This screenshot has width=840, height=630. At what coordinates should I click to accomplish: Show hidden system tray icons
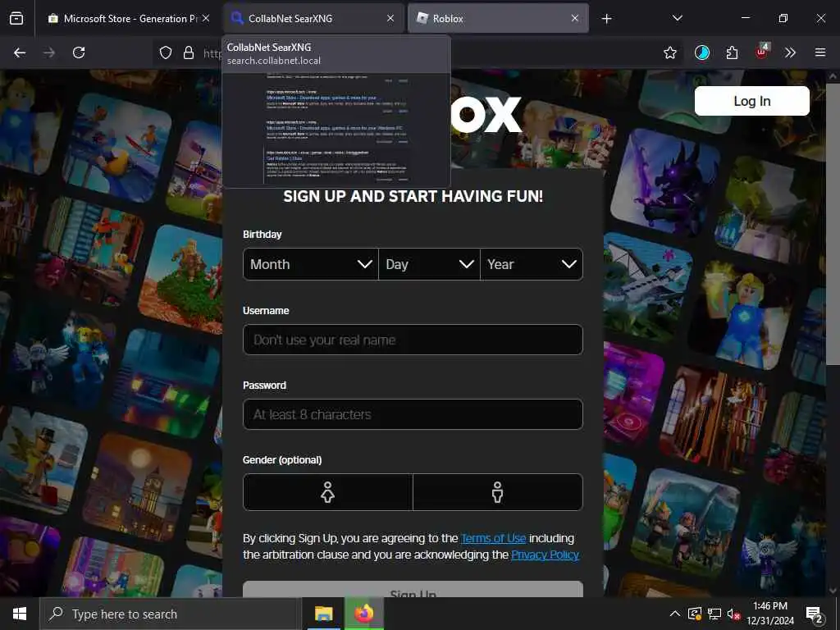675,614
